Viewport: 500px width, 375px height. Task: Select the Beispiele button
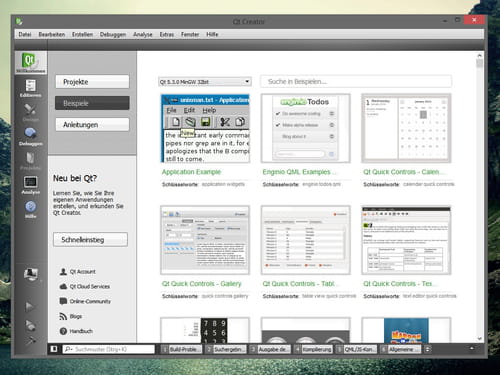(92, 103)
